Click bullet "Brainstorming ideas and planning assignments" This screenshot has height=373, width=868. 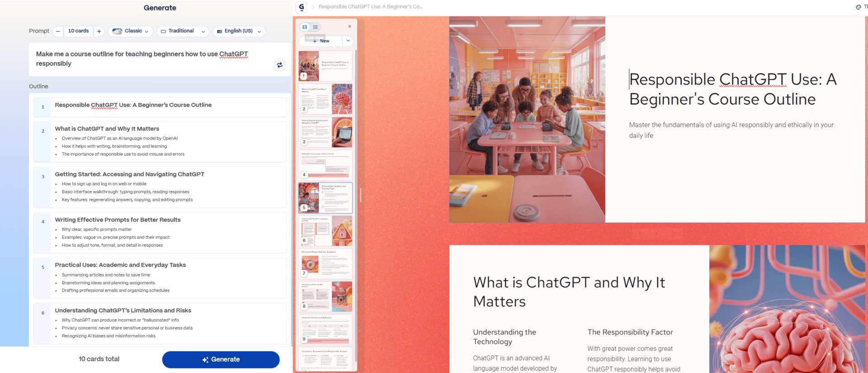108,283
